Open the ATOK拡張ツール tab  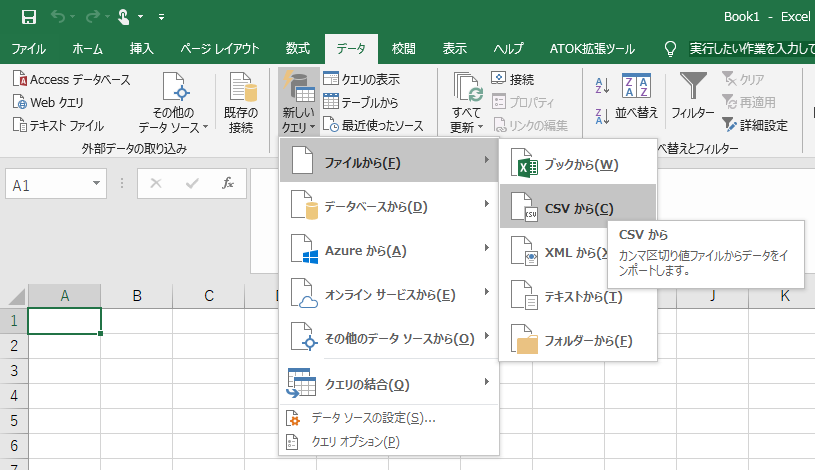pyautogui.click(x=592, y=49)
